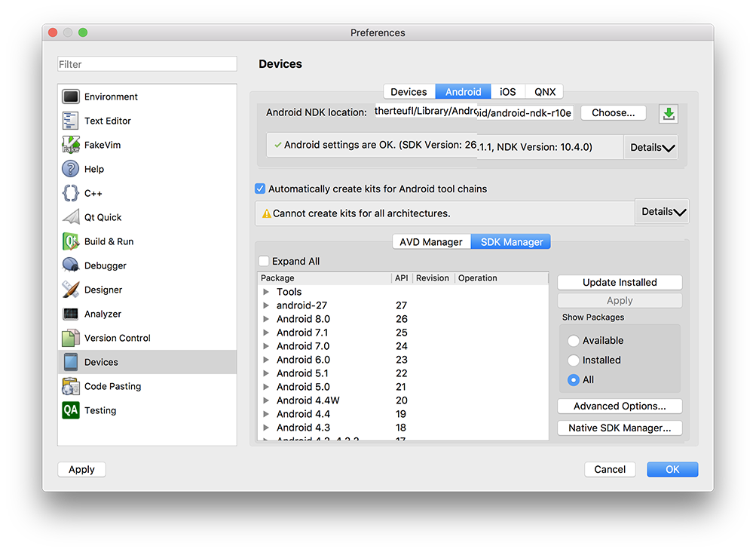Select the FakeVim sidebar icon

(72, 145)
